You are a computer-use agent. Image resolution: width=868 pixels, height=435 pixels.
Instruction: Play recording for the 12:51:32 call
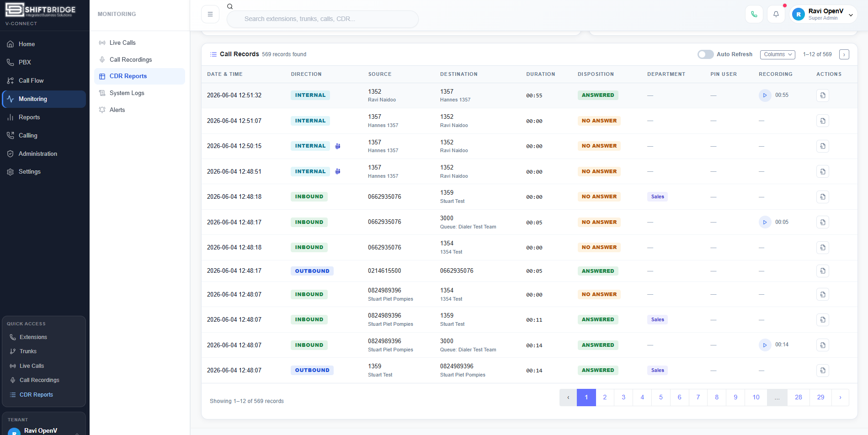[765, 95]
